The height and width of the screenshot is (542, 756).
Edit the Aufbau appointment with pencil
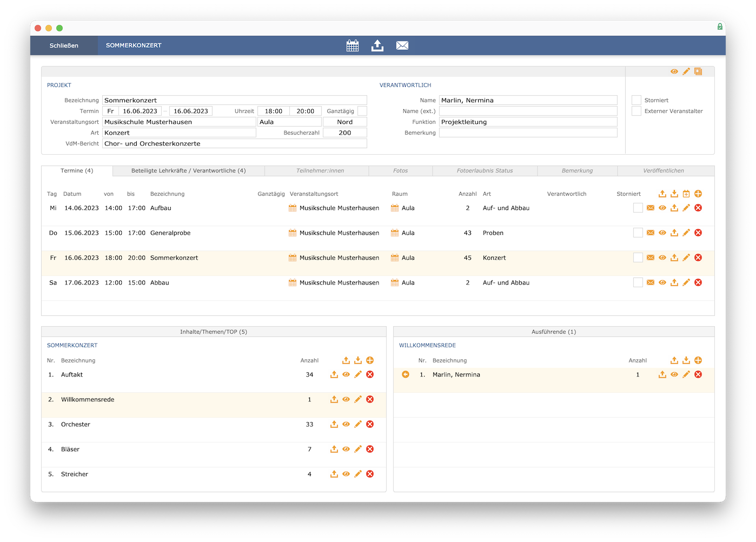point(686,208)
